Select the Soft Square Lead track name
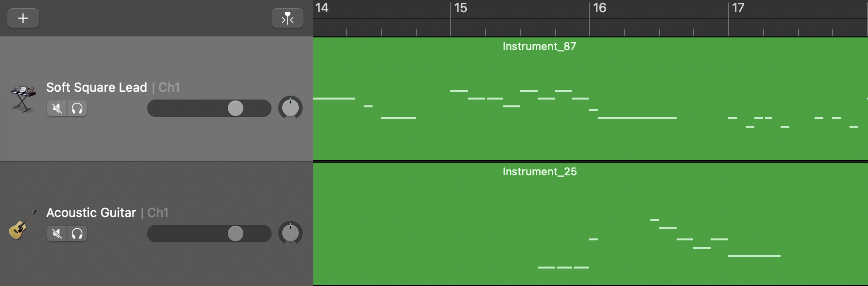Viewport: 868px width, 286px height. pos(97,87)
